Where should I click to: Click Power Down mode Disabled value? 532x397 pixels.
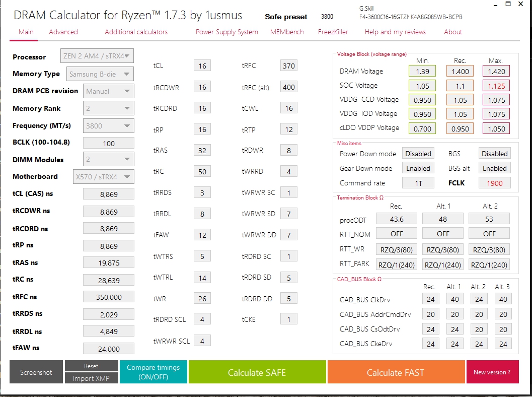pyautogui.click(x=418, y=154)
